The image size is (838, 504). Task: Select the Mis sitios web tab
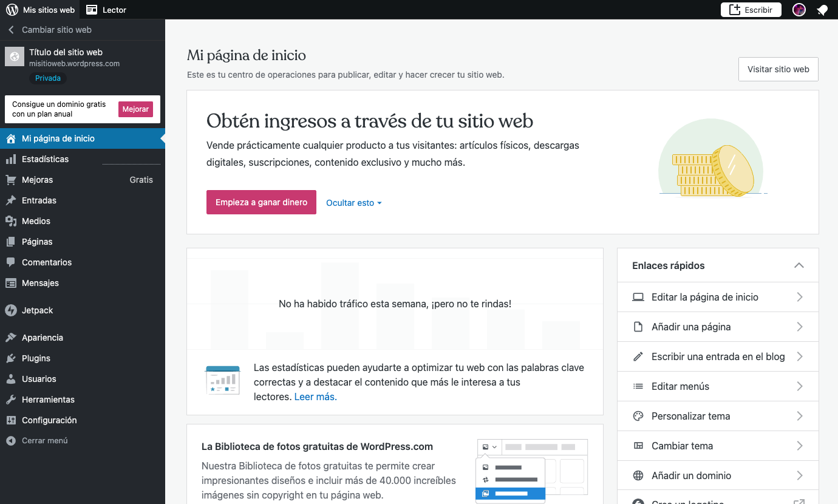(41, 10)
